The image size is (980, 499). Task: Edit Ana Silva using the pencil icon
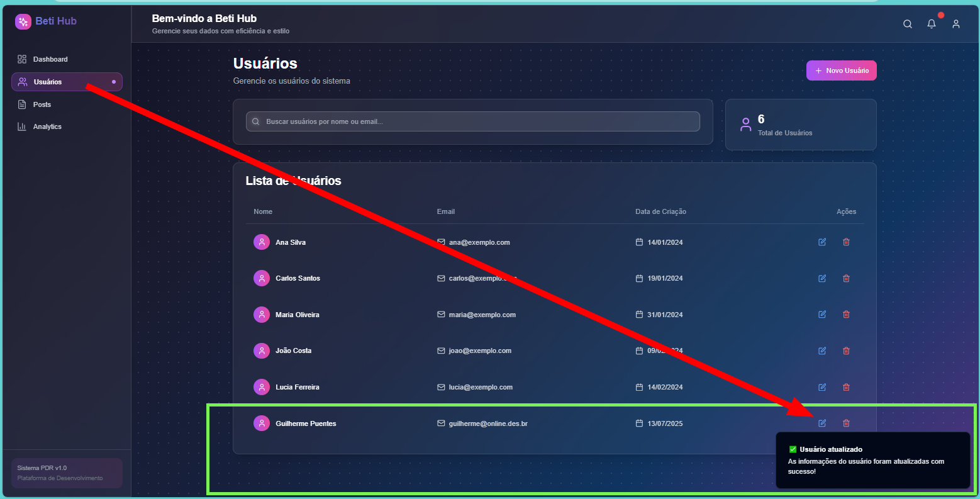822,242
